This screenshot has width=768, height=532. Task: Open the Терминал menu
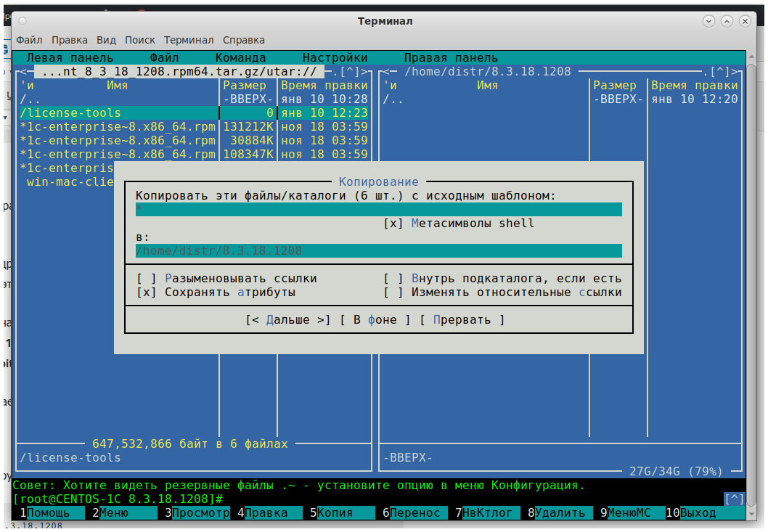pyautogui.click(x=189, y=40)
